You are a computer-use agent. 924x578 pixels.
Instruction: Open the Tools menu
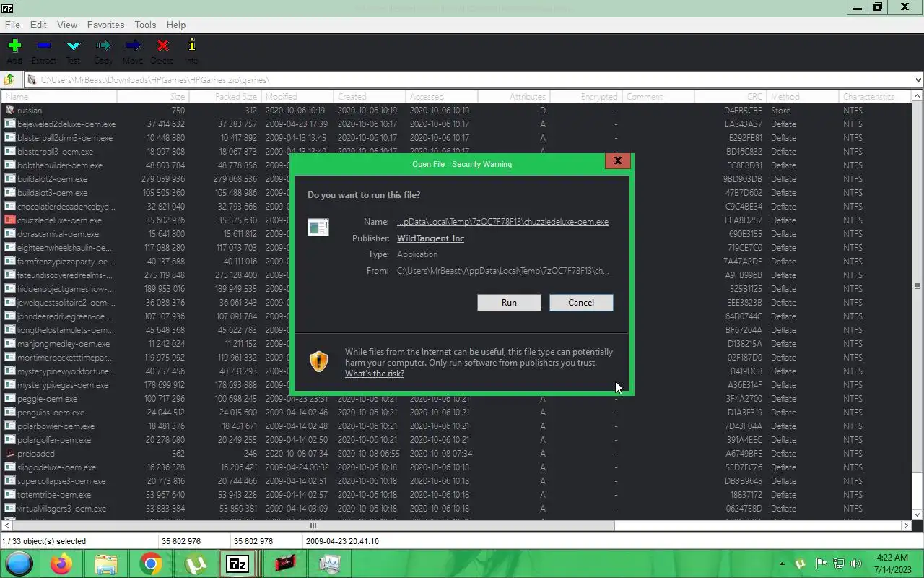coord(145,25)
